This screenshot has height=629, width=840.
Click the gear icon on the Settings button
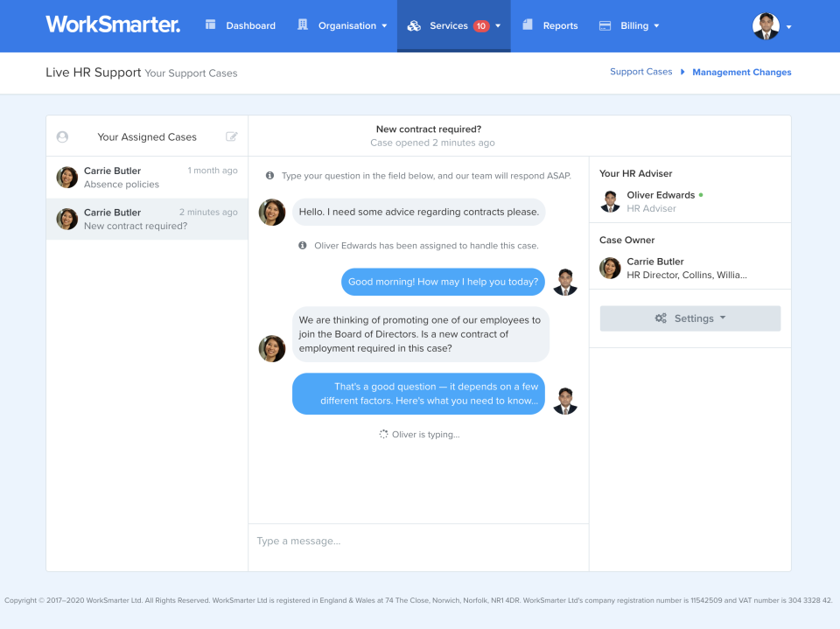pyautogui.click(x=661, y=318)
